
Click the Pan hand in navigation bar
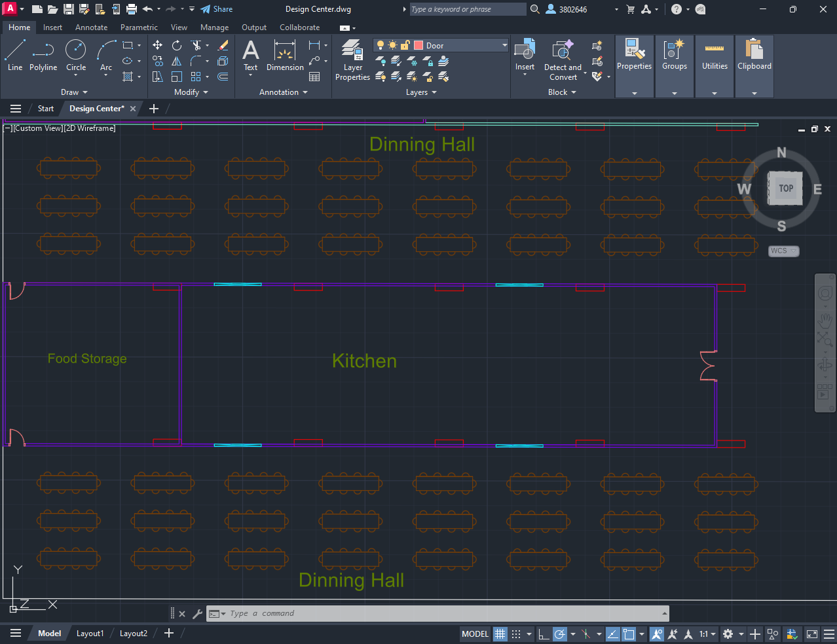tap(825, 319)
